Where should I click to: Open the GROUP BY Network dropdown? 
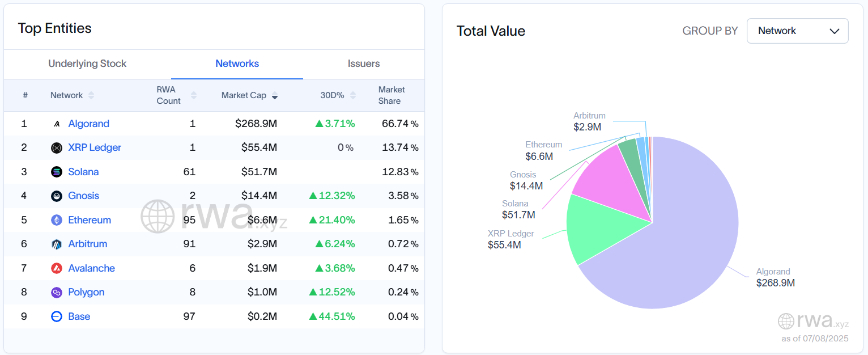pos(797,31)
